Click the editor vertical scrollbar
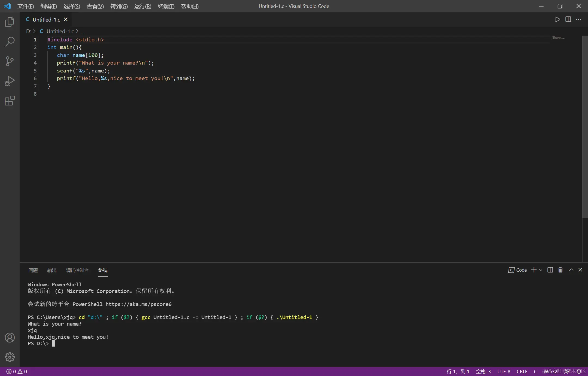Viewport: 588px width, 376px height. tap(585, 127)
